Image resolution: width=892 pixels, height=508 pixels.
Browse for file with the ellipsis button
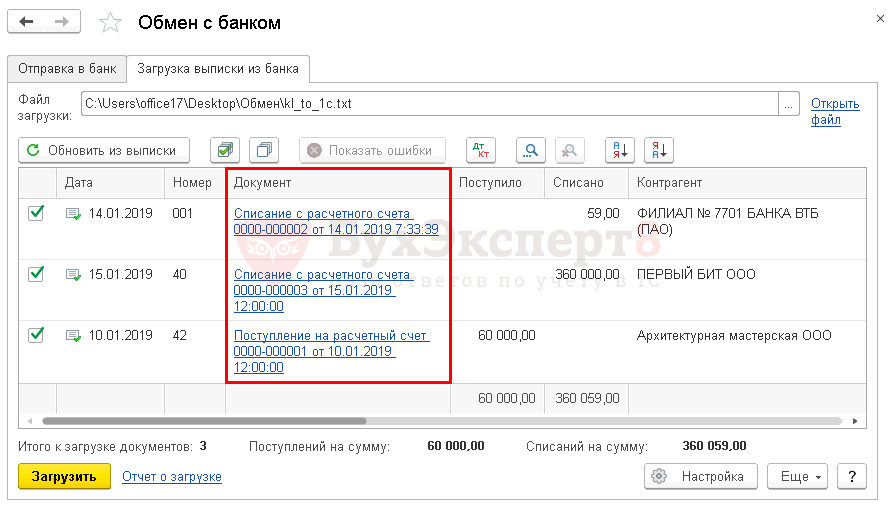(x=788, y=104)
